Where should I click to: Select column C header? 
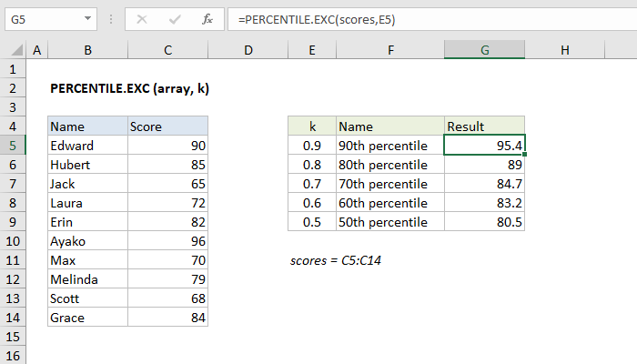167,50
